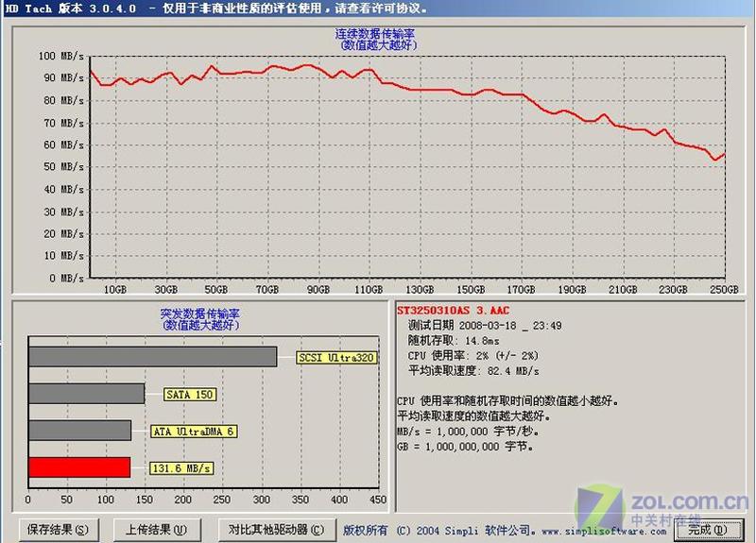Click the gray SATA 150 bar

tap(87, 394)
